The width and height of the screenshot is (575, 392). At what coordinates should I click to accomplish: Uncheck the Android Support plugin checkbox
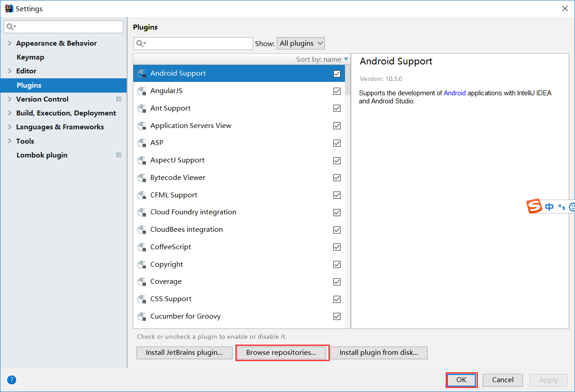tap(337, 74)
